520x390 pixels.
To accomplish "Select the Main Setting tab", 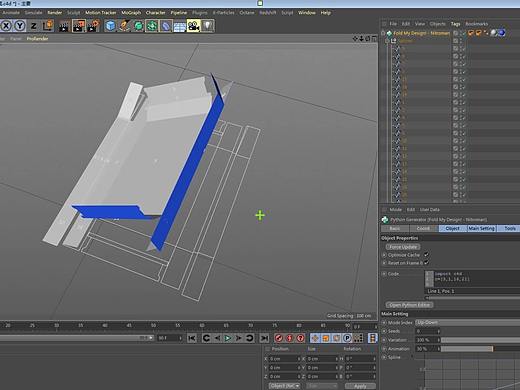I will (481, 228).
